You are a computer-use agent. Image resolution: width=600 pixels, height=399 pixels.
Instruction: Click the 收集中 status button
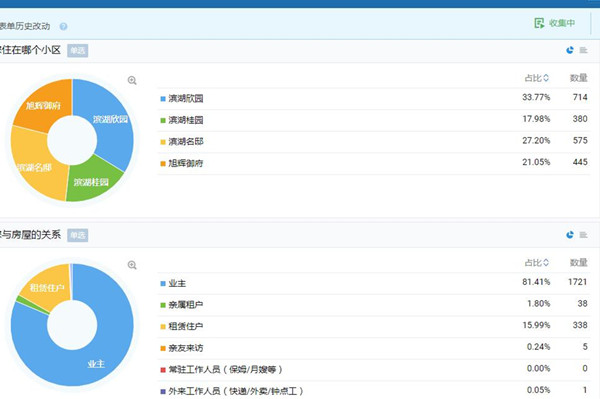tap(555, 23)
